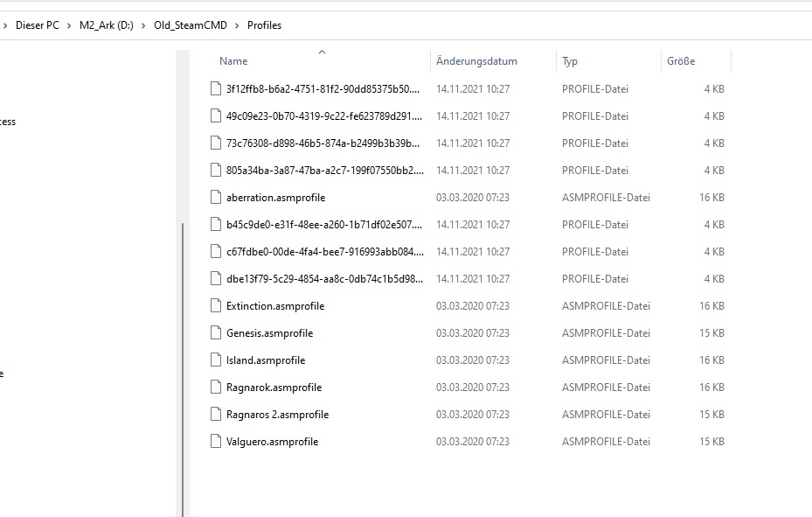Select file 49c09e23-0b70-4319-9c22 by name

pyautogui.click(x=323, y=116)
